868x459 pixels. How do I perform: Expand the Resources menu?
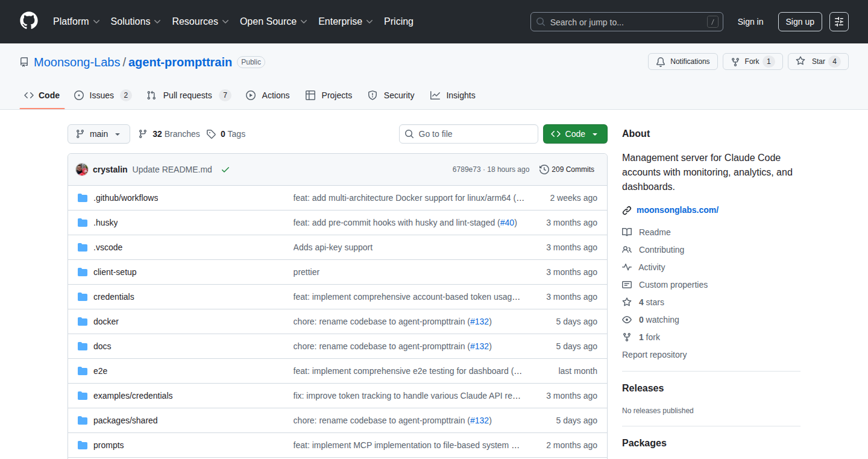200,22
